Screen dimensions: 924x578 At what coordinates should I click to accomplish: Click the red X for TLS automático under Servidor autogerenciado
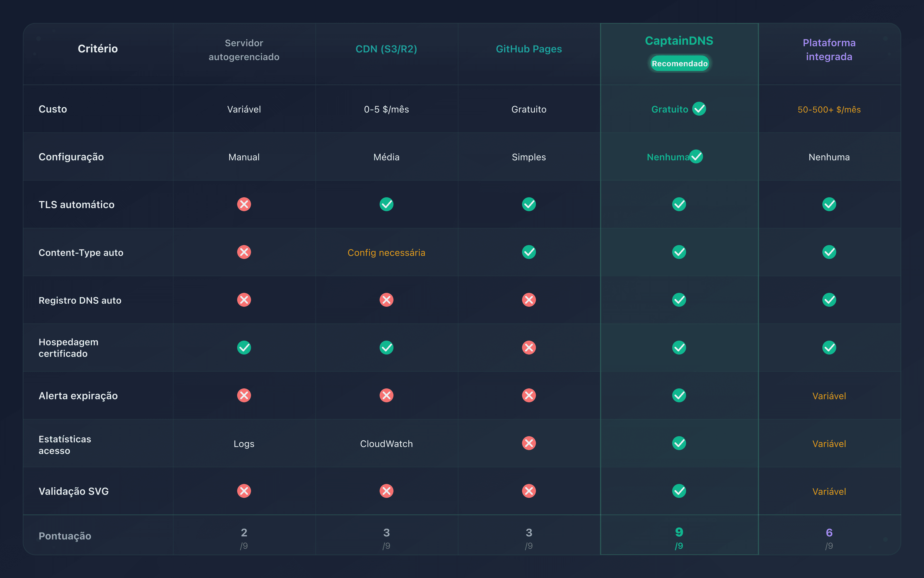click(x=244, y=204)
